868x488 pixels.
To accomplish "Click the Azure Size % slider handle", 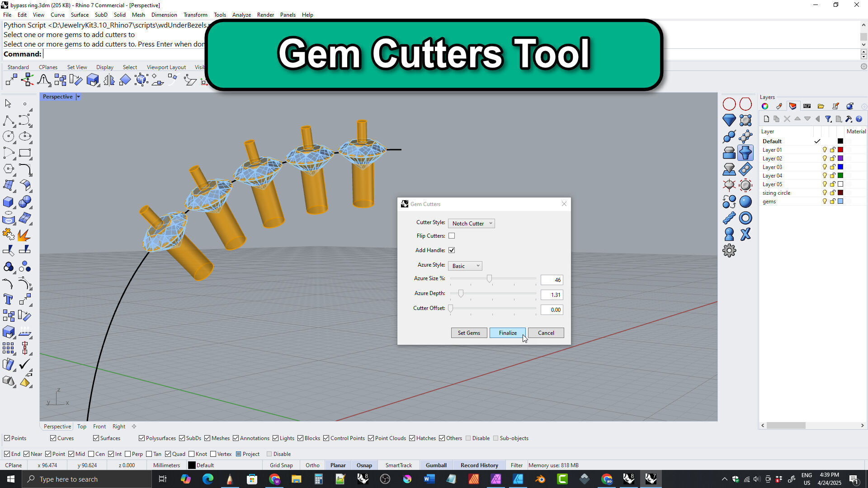I will coord(489,279).
